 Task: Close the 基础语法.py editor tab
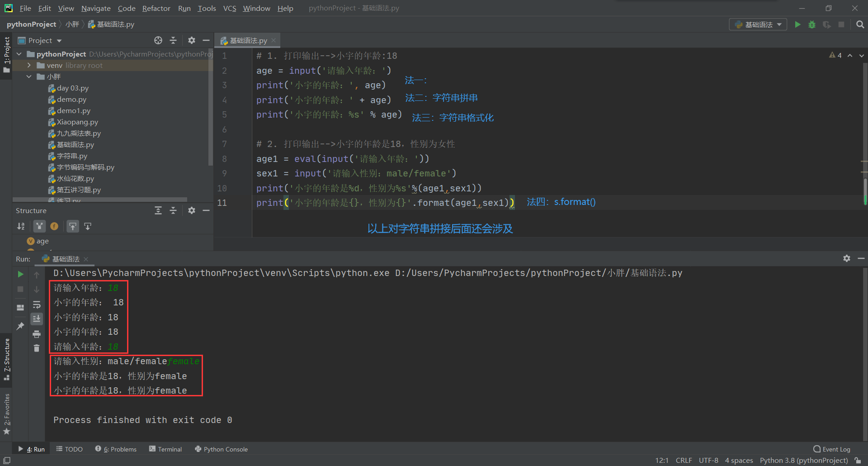pyautogui.click(x=274, y=40)
